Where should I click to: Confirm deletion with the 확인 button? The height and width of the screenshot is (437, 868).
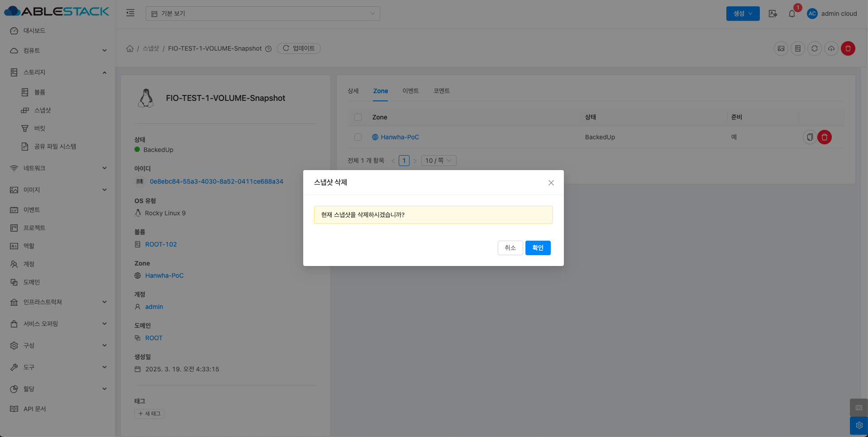click(538, 248)
